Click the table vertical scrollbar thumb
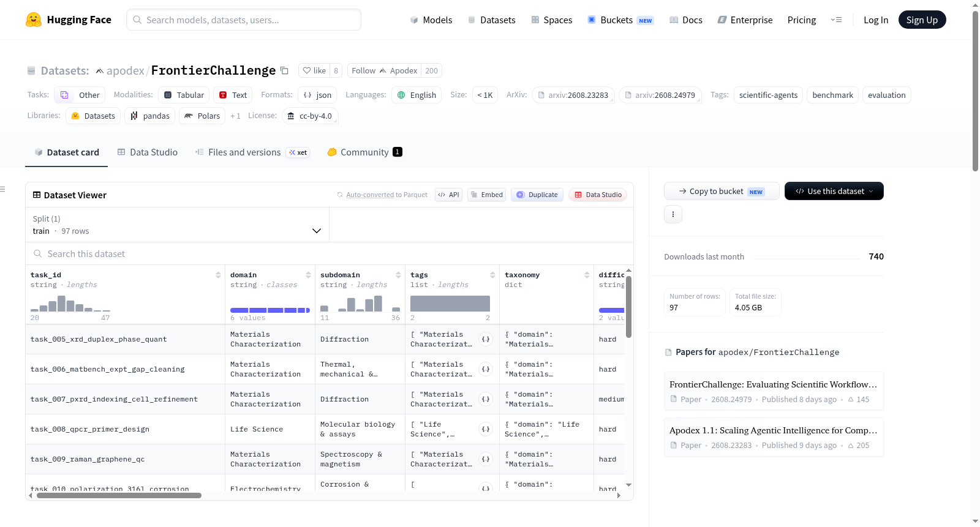 coord(628,307)
